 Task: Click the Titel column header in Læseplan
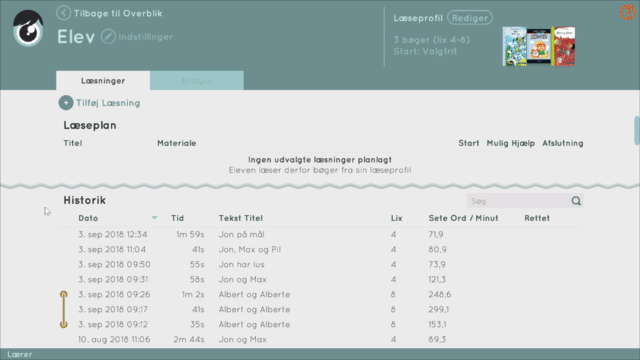point(73,143)
